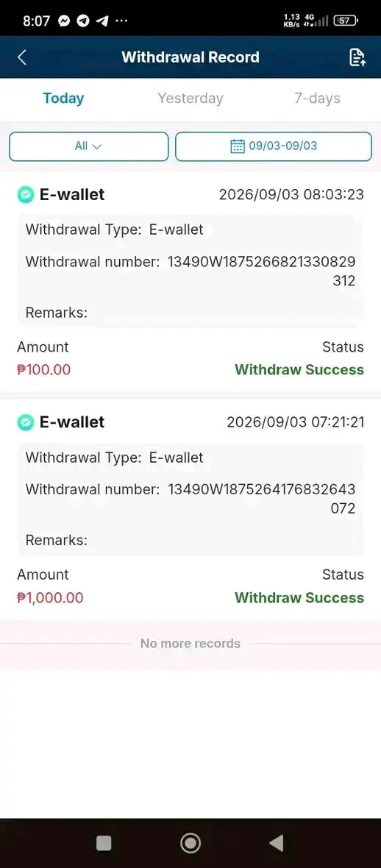Tap the back arrow in header
381x868 pixels.
pyautogui.click(x=21, y=57)
